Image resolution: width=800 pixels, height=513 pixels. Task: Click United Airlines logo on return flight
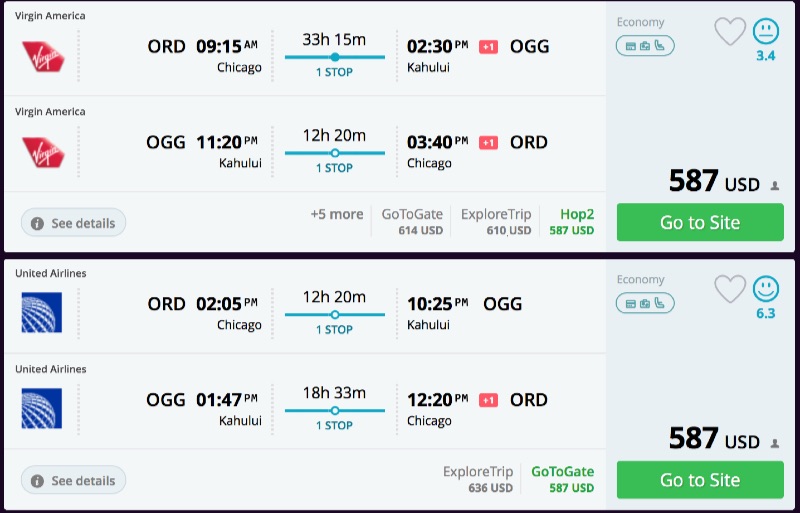[42, 409]
